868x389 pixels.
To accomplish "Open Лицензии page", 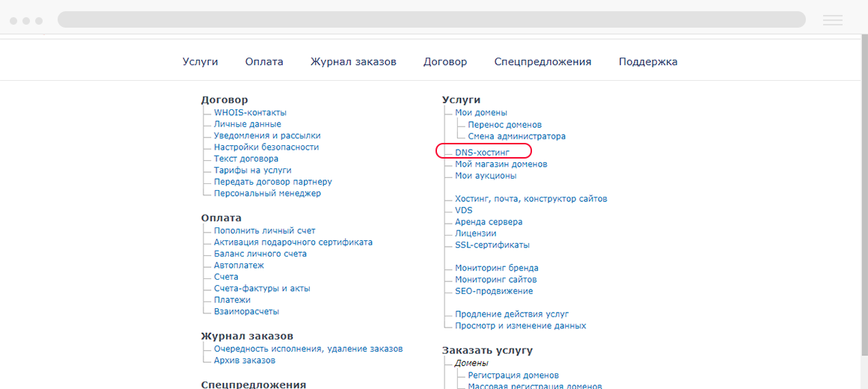I will coord(475,233).
